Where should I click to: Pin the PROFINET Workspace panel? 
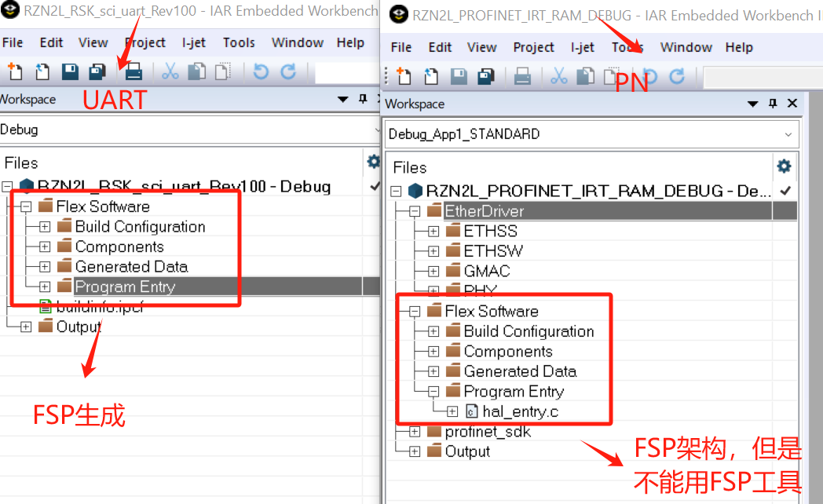click(x=773, y=104)
